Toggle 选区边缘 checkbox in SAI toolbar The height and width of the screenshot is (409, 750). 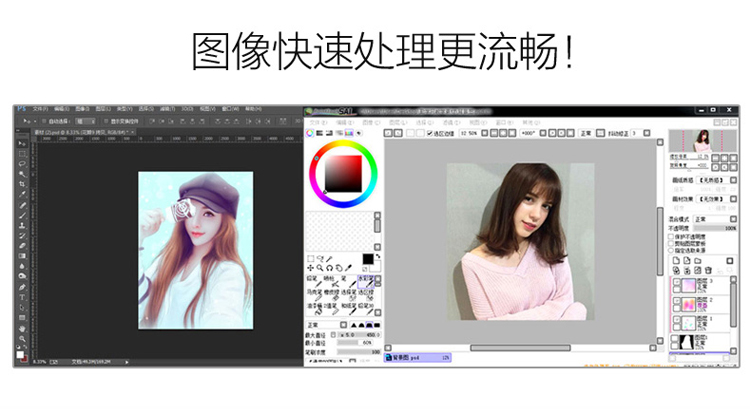click(430, 133)
